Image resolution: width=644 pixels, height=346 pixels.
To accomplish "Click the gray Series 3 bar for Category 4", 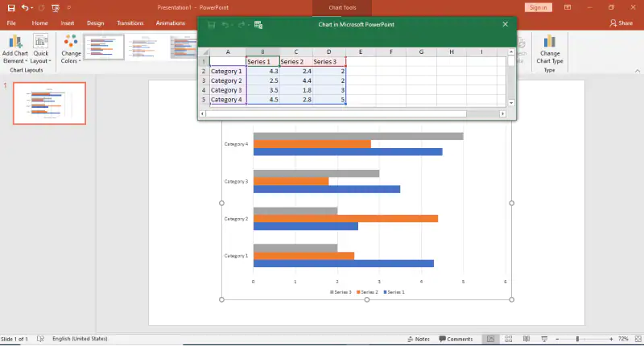I will [x=358, y=136].
